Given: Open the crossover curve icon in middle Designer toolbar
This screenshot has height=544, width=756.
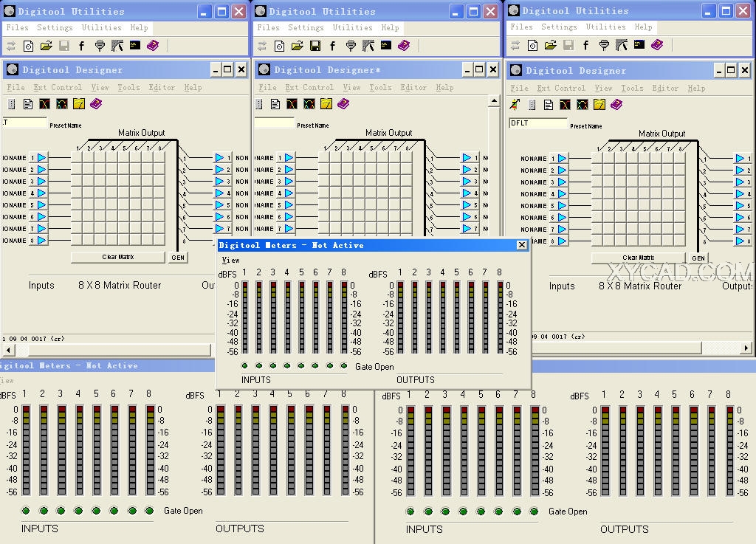Looking at the screenshot, I should [x=292, y=104].
